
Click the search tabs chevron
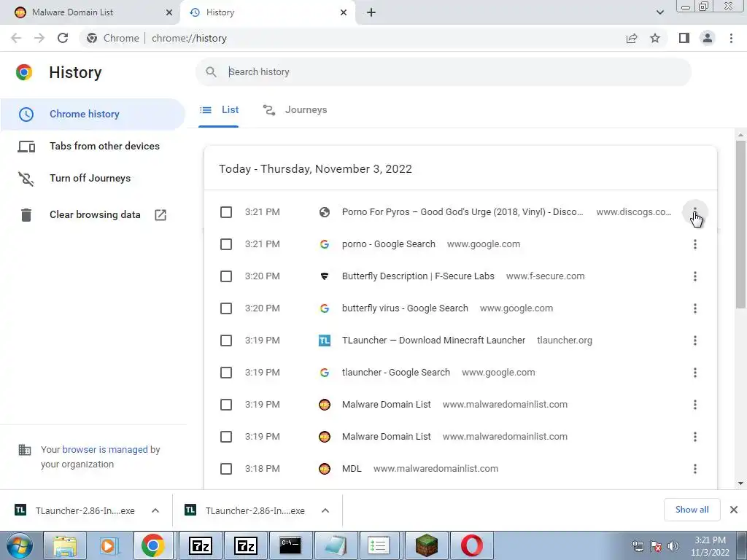click(659, 12)
